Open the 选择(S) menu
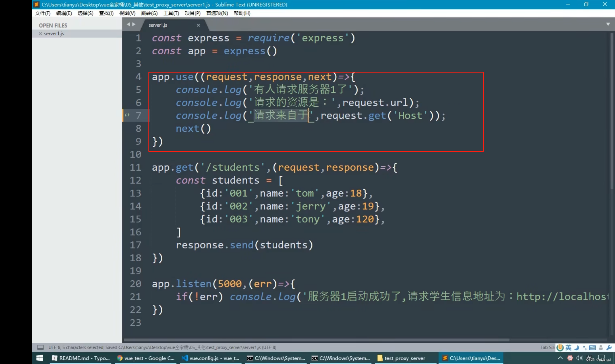This screenshot has width=615, height=364. click(85, 13)
